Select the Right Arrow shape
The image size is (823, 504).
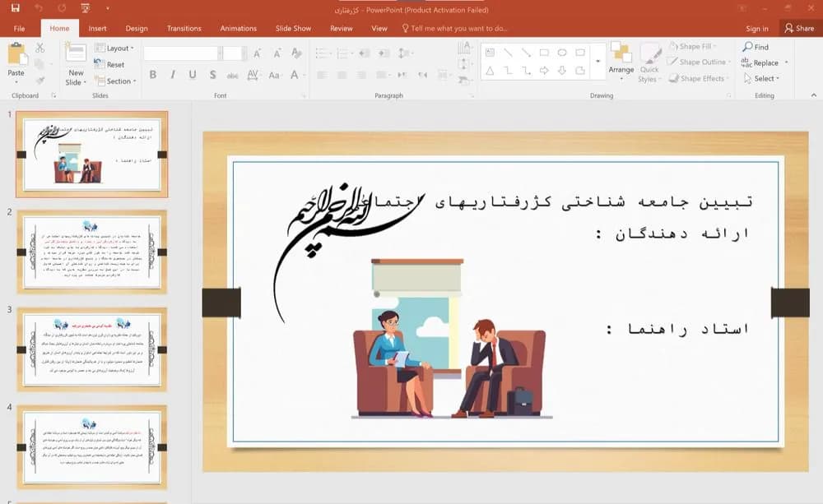coord(544,70)
